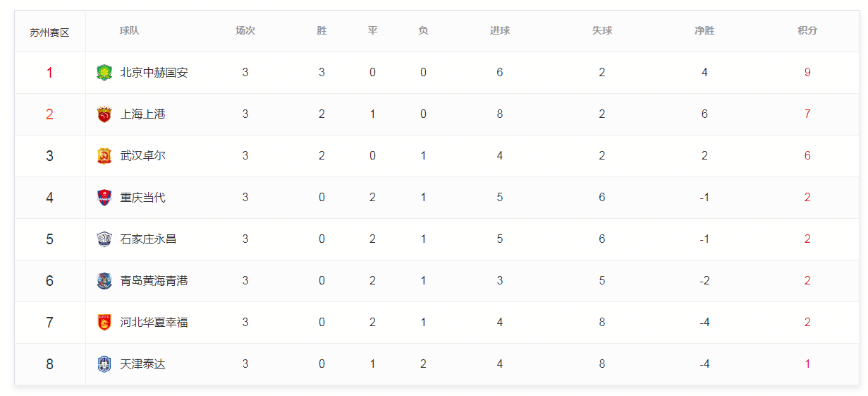Click the 天津泰达 team name

pyautogui.click(x=142, y=364)
